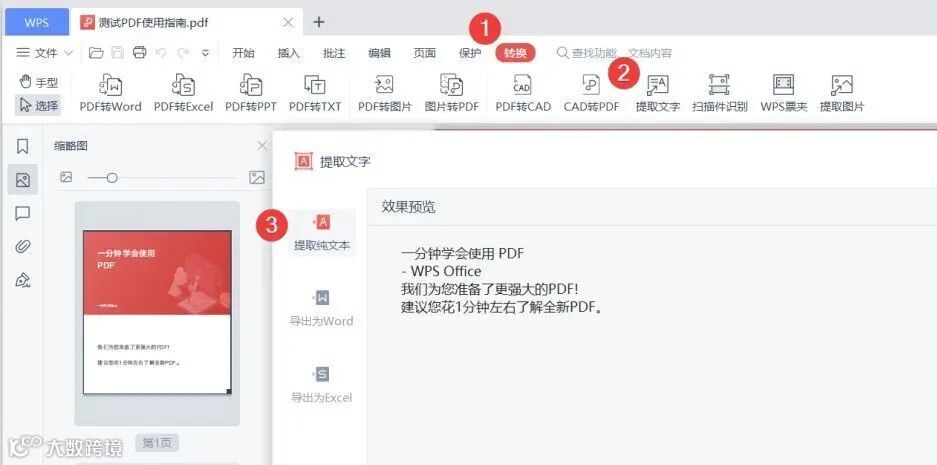Open the signature pen sidebar panel

pos(23,280)
